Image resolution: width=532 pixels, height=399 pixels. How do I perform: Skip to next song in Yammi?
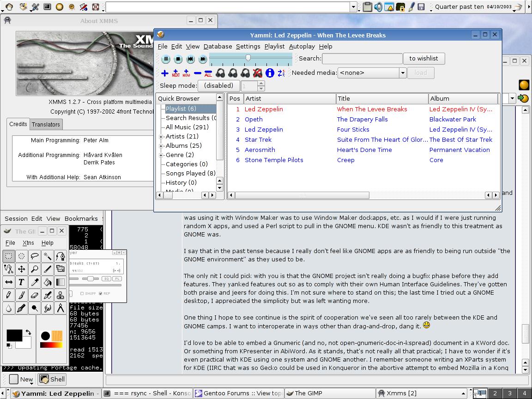click(x=203, y=59)
